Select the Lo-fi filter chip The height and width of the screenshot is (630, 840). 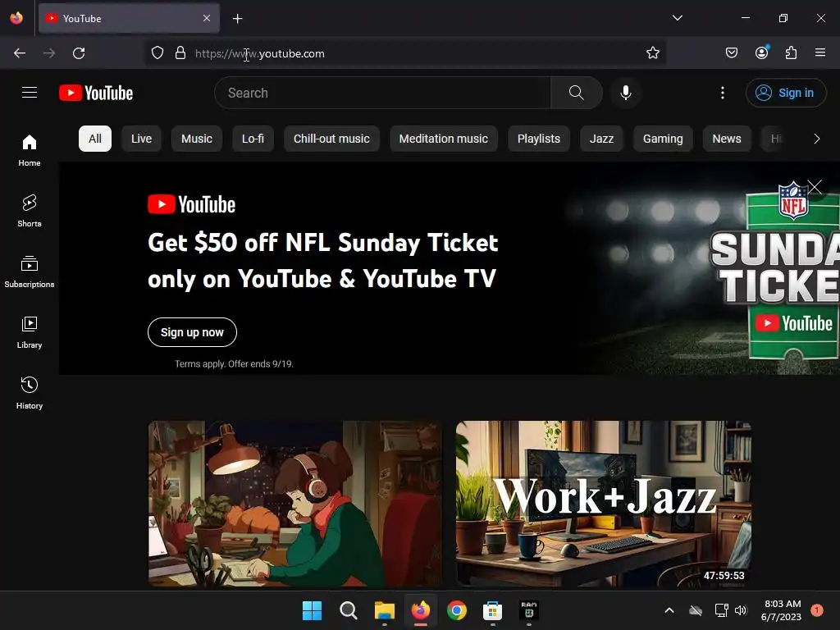tap(253, 139)
